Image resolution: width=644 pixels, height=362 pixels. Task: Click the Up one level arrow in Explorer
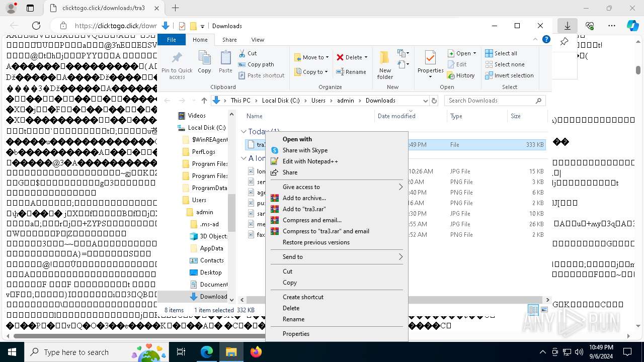click(x=204, y=101)
